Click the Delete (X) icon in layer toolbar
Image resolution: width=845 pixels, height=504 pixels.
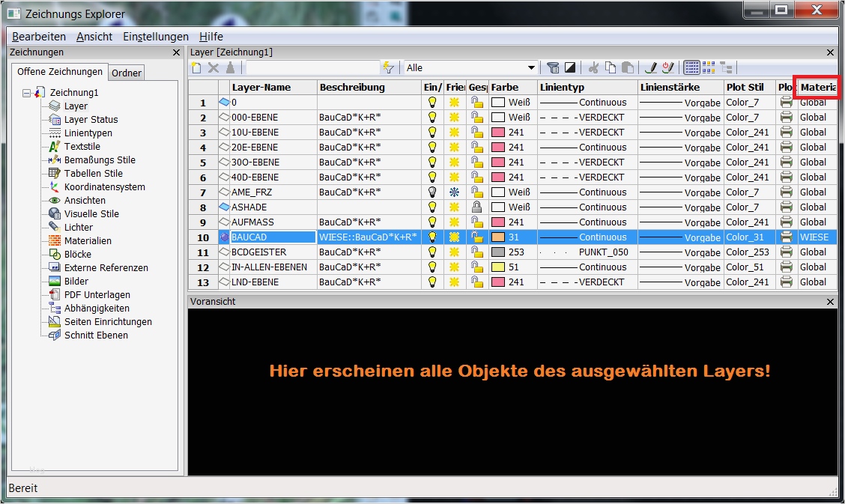click(213, 68)
